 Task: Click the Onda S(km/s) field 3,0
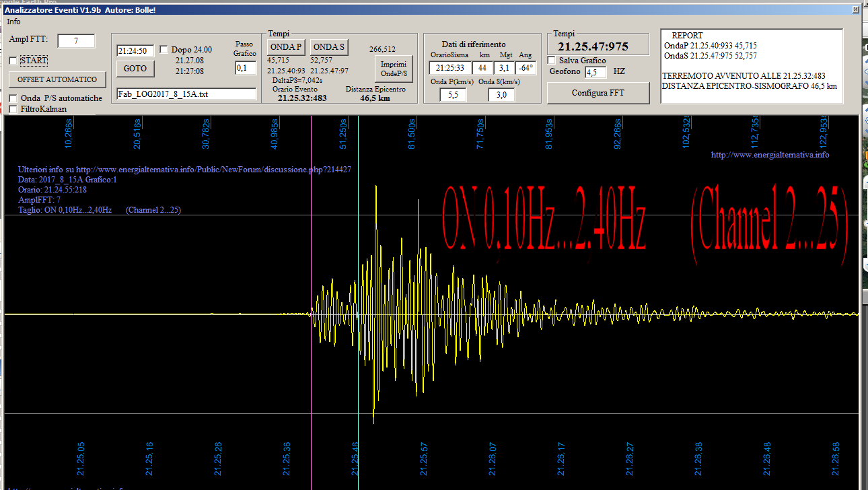point(501,95)
